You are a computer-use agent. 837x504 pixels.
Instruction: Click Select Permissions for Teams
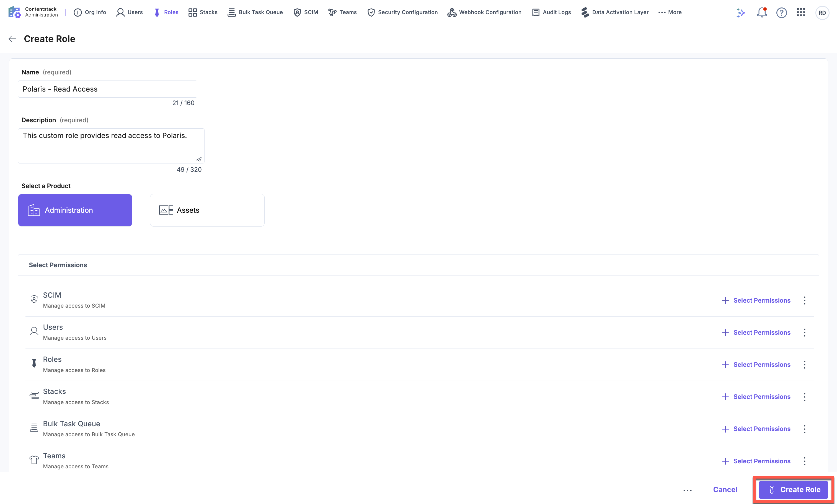[756, 461]
